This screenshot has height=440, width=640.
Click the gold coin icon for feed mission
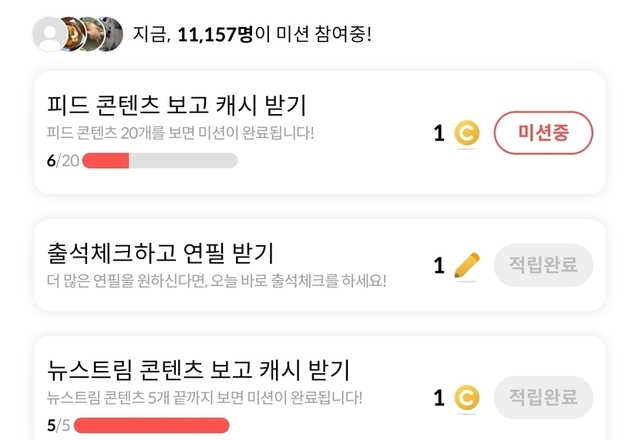pyautogui.click(x=466, y=133)
